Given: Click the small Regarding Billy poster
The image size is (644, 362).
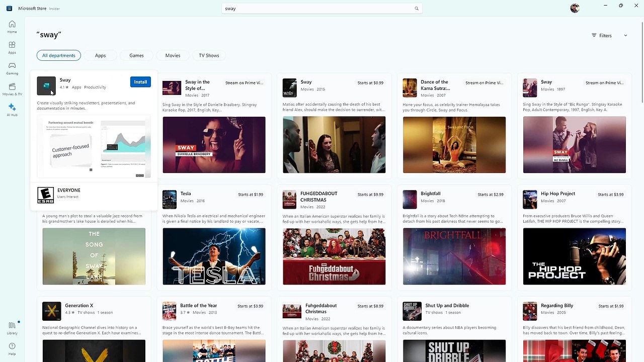Looking at the screenshot, I should click(530, 311).
